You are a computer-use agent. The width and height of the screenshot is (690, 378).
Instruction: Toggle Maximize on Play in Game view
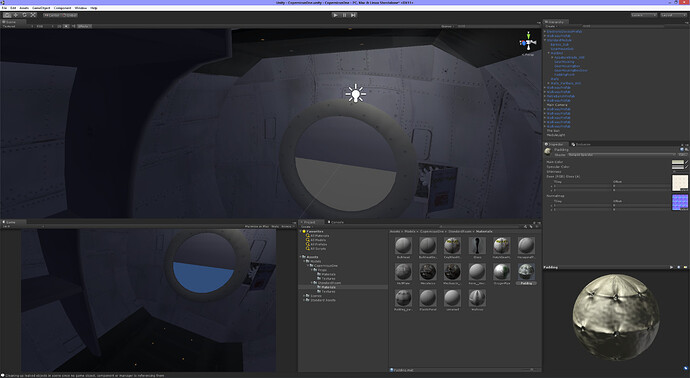pos(257,226)
